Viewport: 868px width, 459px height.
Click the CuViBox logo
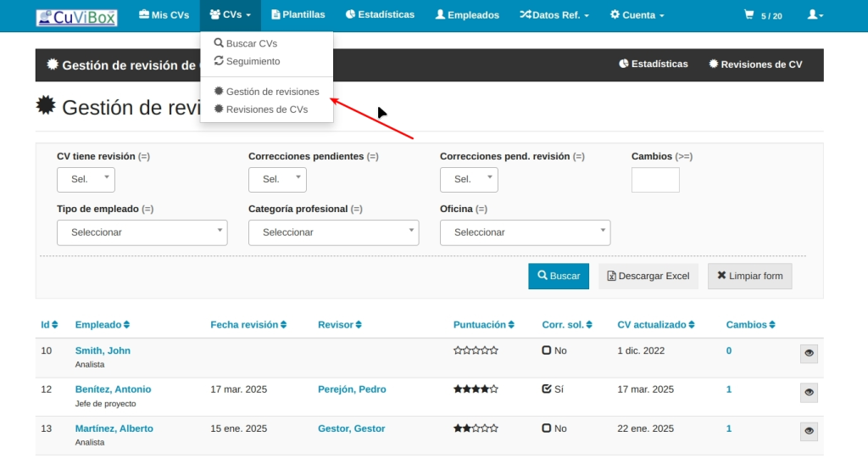(x=77, y=16)
